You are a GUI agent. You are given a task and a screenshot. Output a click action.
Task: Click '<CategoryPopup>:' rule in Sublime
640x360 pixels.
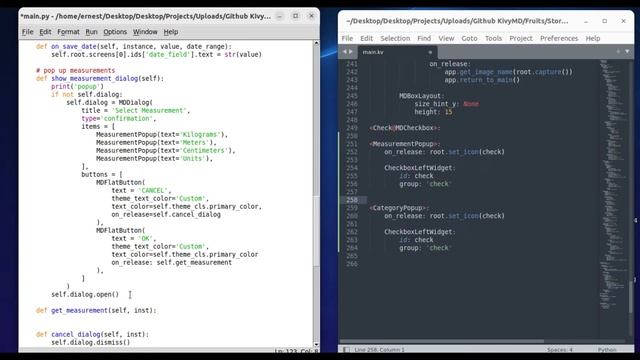pos(399,208)
